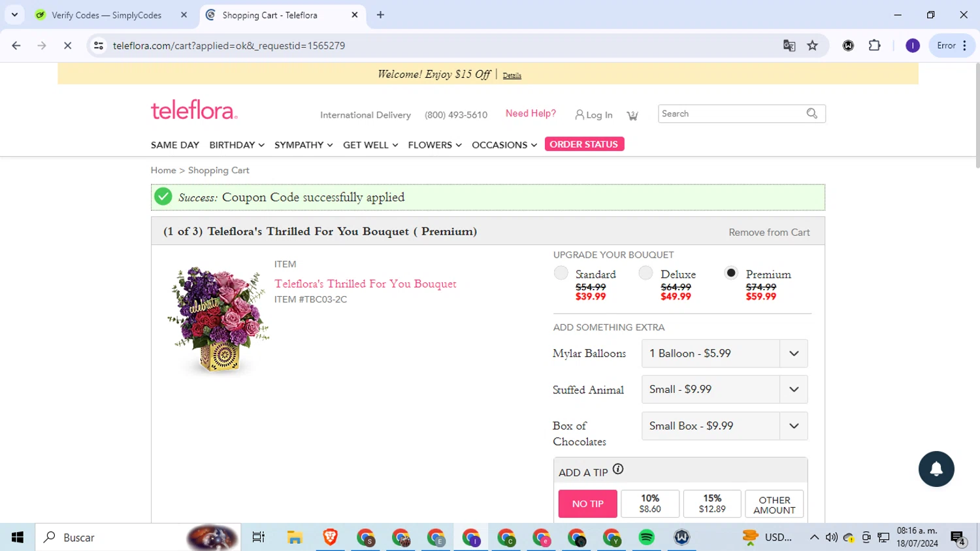Close the Shopping Cart Teleflora tab
Image resolution: width=980 pixels, height=551 pixels.
click(355, 14)
